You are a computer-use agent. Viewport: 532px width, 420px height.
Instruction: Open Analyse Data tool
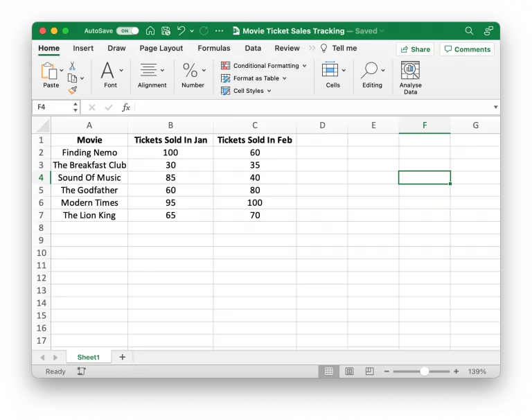[410, 76]
